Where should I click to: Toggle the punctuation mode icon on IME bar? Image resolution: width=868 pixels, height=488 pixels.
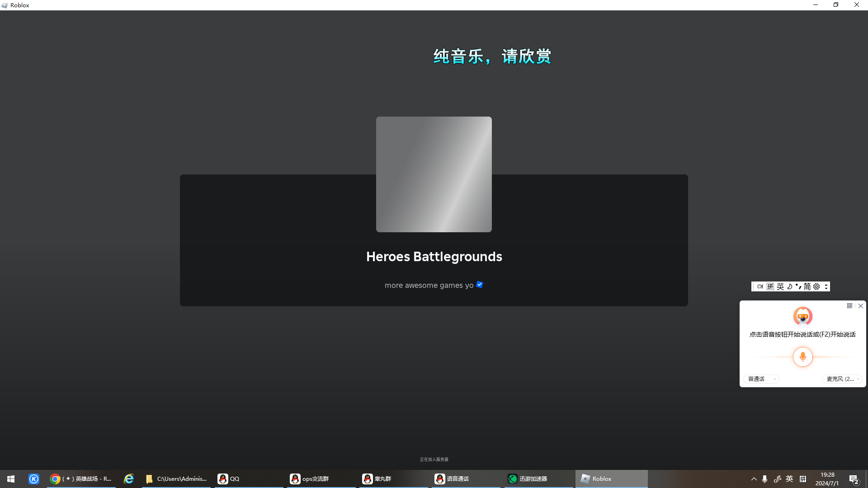click(x=798, y=286)
